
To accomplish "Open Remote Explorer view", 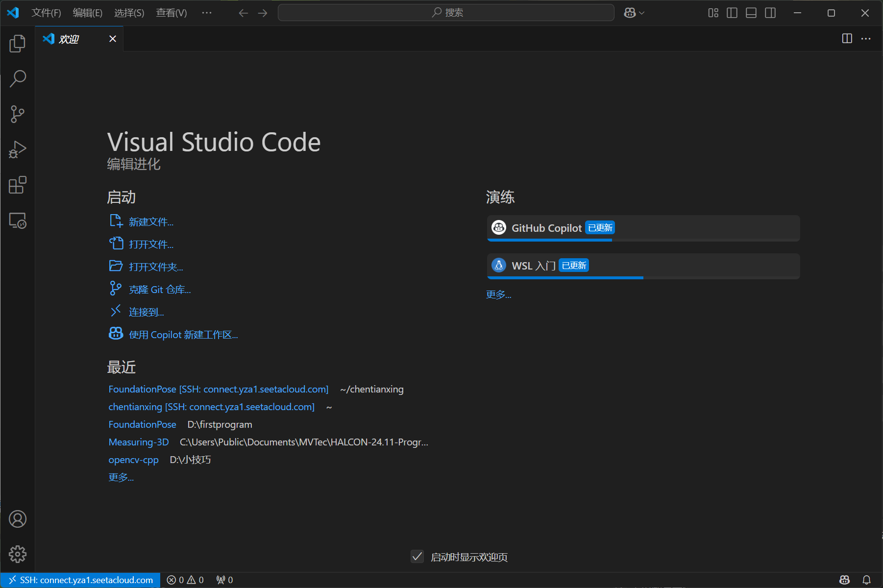I will tap(18, 221).
